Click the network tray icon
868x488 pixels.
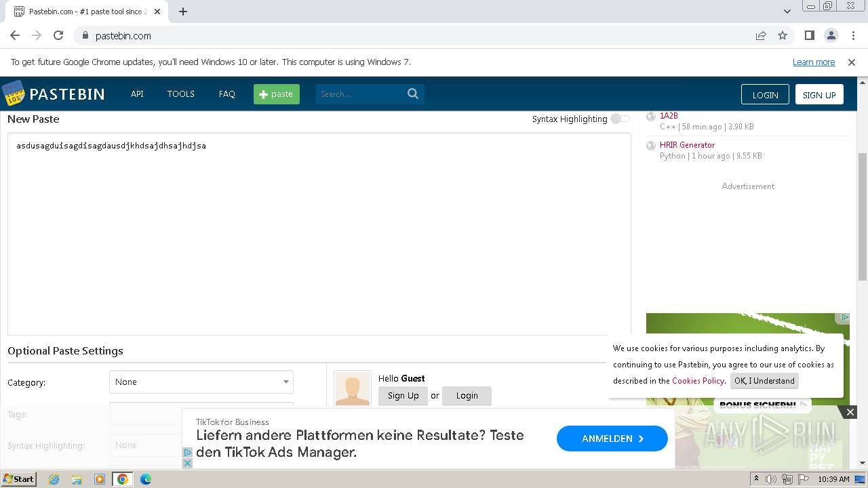point(787,479)
